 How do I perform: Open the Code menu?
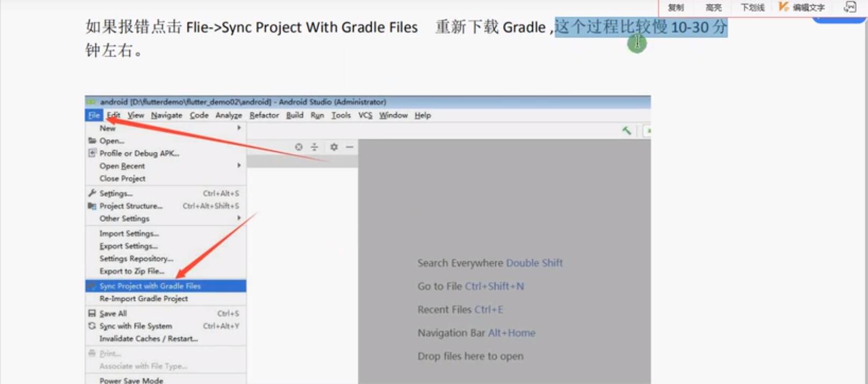coord(199,115)
